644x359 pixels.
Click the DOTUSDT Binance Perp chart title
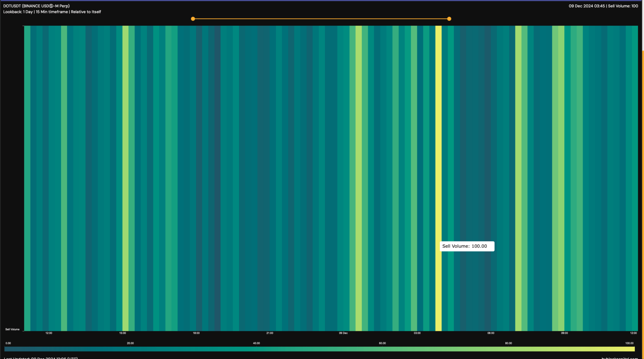click(36, 6)
